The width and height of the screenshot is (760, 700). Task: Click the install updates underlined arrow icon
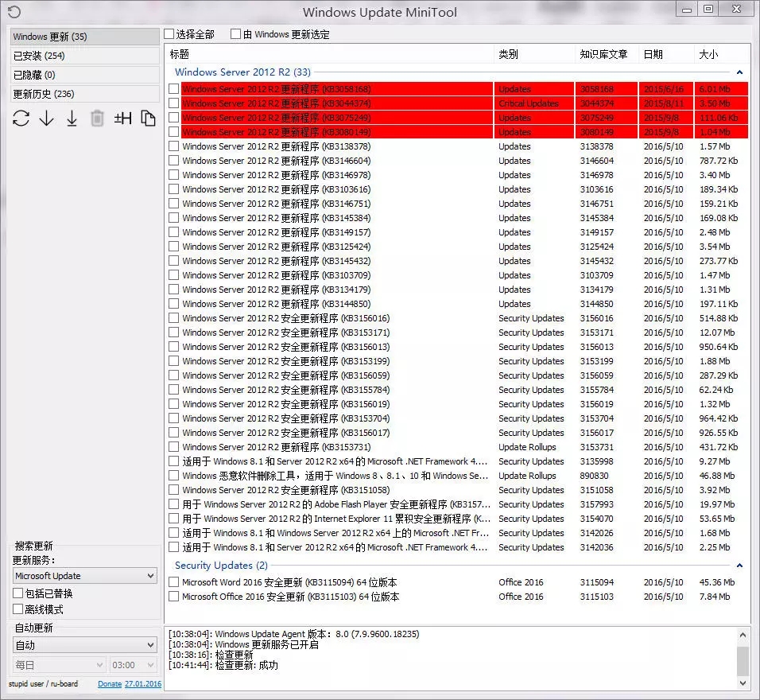point(72,119)
